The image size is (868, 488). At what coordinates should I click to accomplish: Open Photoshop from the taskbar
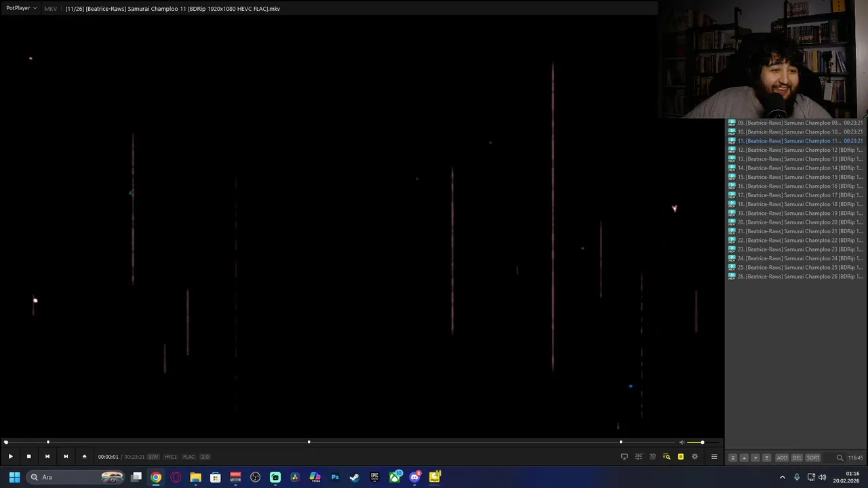point(335,477)
